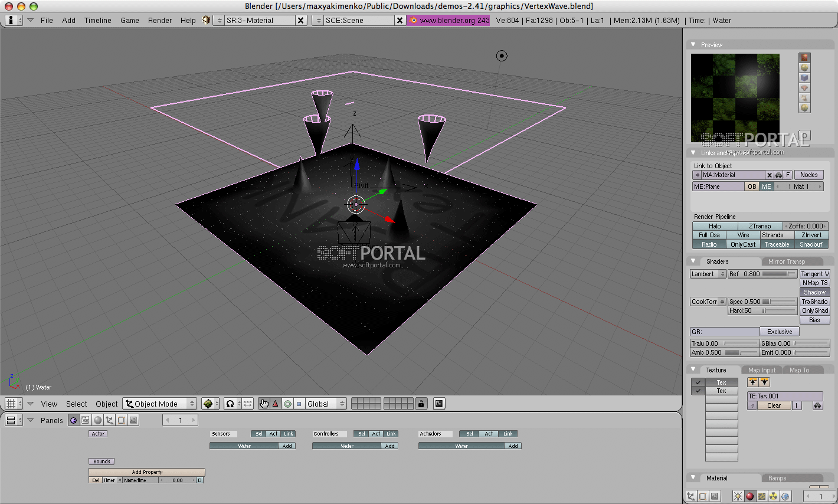Open the Render menu
This screenshot has width=838, height=504.
(x=160, y=20)
